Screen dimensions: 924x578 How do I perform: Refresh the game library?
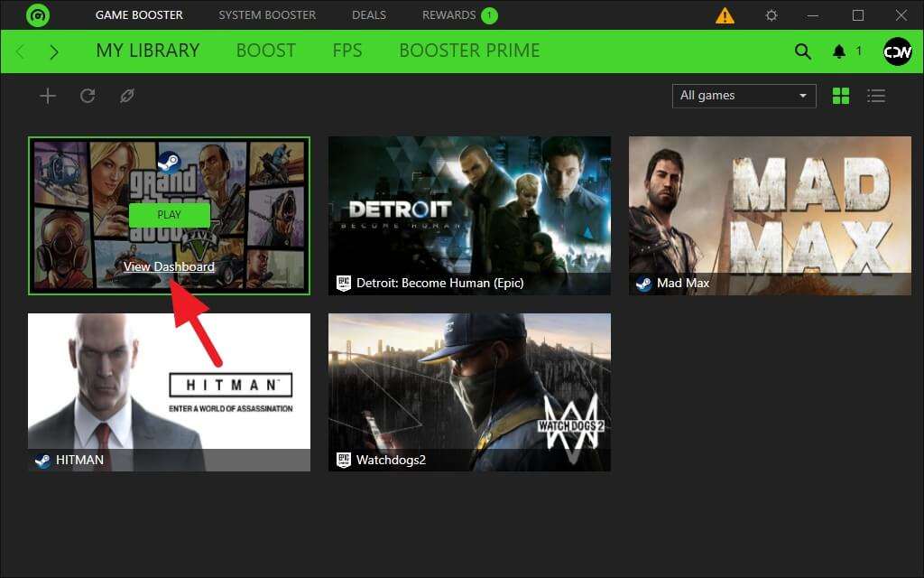[88, 95]
